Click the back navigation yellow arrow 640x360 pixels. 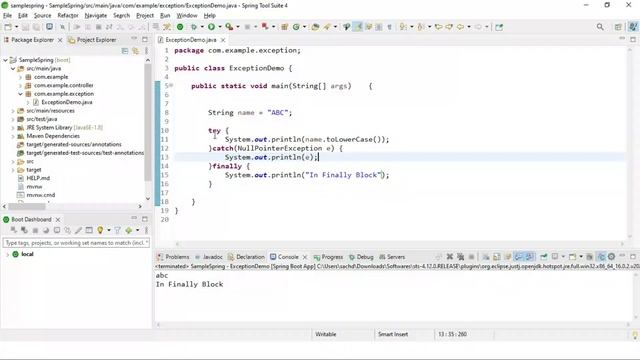460,27
